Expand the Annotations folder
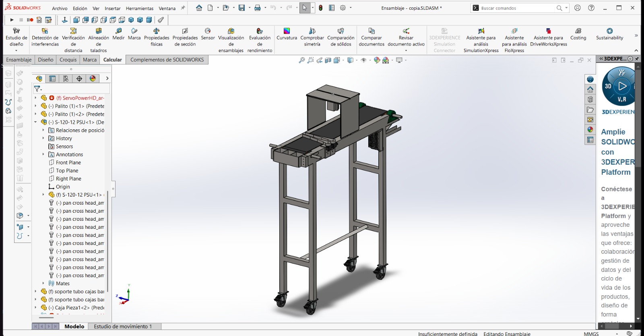Image resolution: width=644 pixels, height=336 pixels. click(43, 154)
